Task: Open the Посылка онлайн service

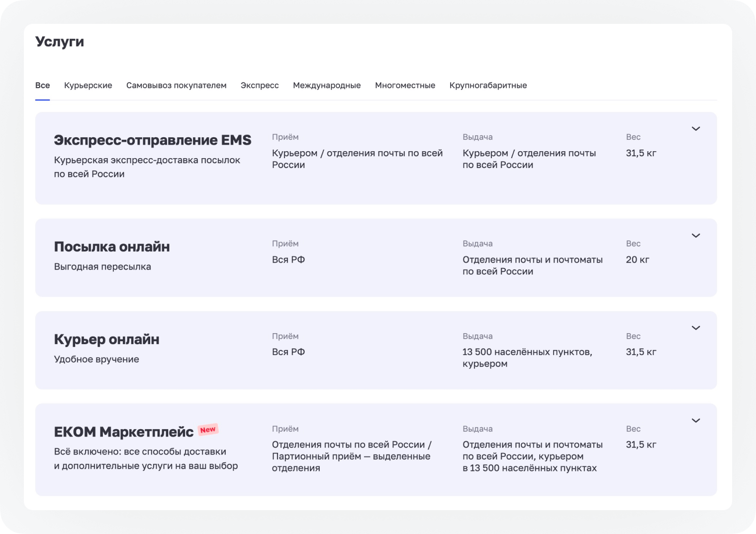Action: (x=112, y=247)
